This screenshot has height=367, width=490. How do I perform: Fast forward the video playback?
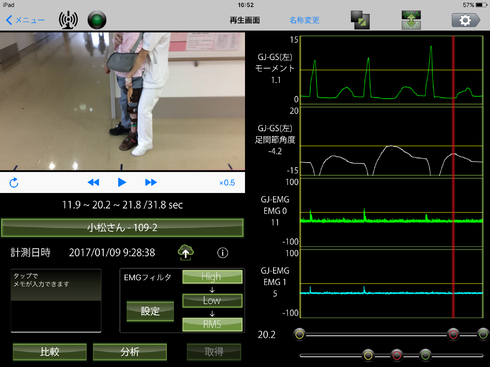click(x=151, y=182)
